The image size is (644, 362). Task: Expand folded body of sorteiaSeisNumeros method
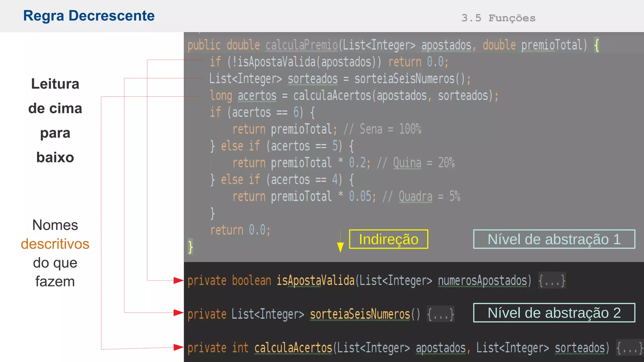pyautogui.click(x=440, y=314)
